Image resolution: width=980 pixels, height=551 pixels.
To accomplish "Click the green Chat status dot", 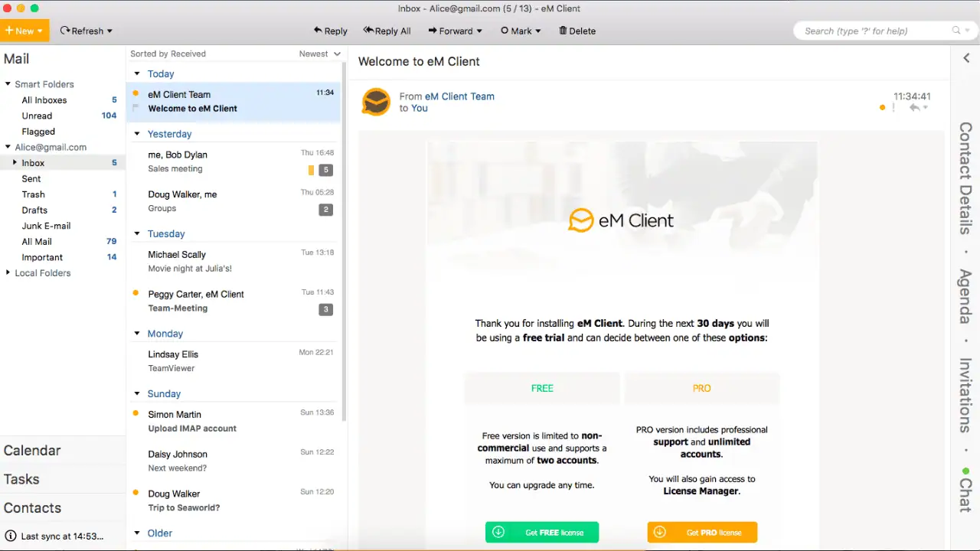I will [x=966, y=471].
